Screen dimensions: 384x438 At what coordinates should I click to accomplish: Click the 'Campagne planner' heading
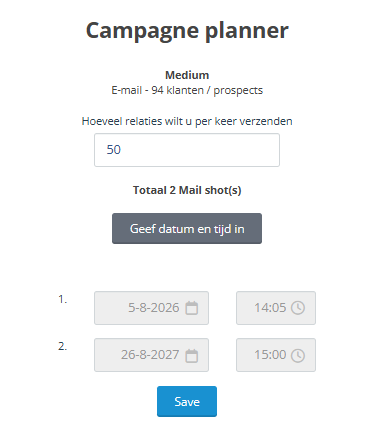point(187,31)
